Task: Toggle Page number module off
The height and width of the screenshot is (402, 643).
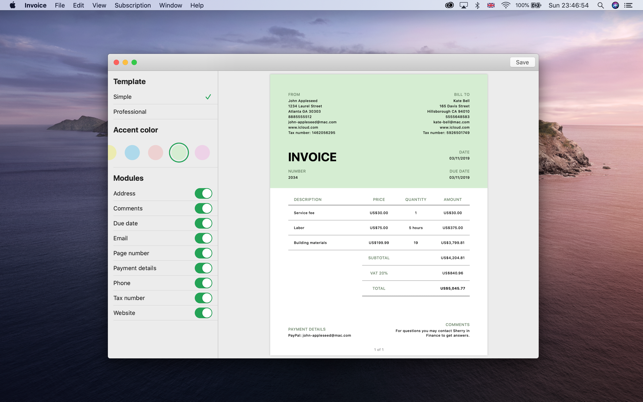Action: click(x=203, y=253)
